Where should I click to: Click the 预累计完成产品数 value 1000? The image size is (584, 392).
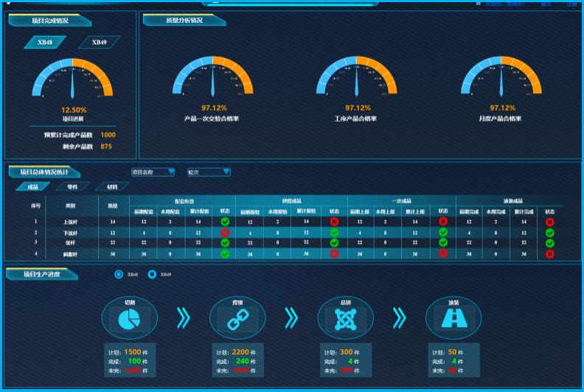(108, 135)
